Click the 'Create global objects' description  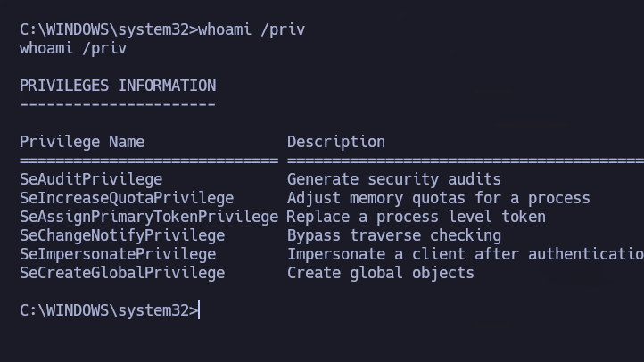pos(381,273)
